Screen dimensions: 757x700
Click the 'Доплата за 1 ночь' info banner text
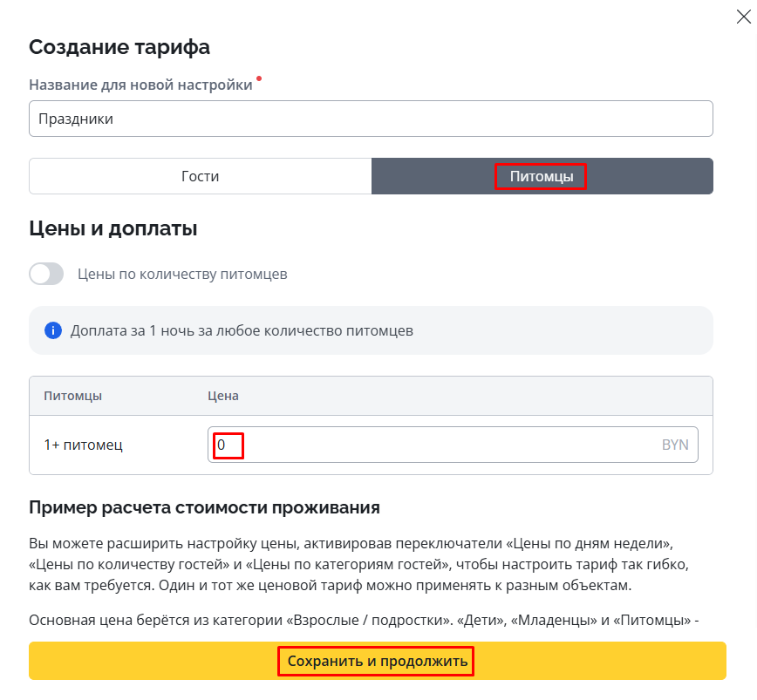pos(242,330)
